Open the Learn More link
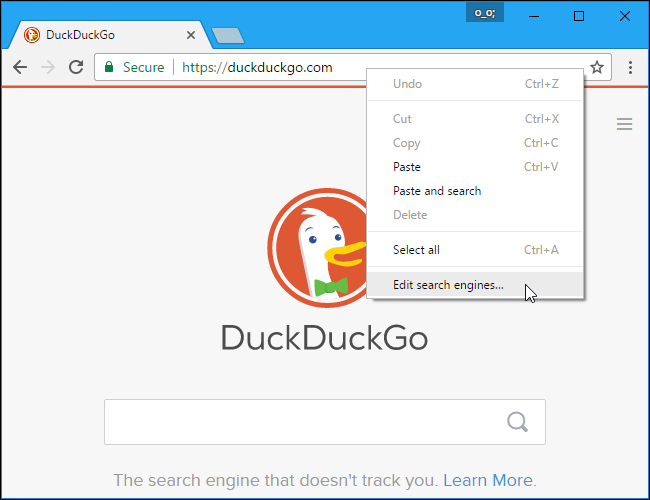The height and width of the screenshot is (500, 650). [488, 480]
